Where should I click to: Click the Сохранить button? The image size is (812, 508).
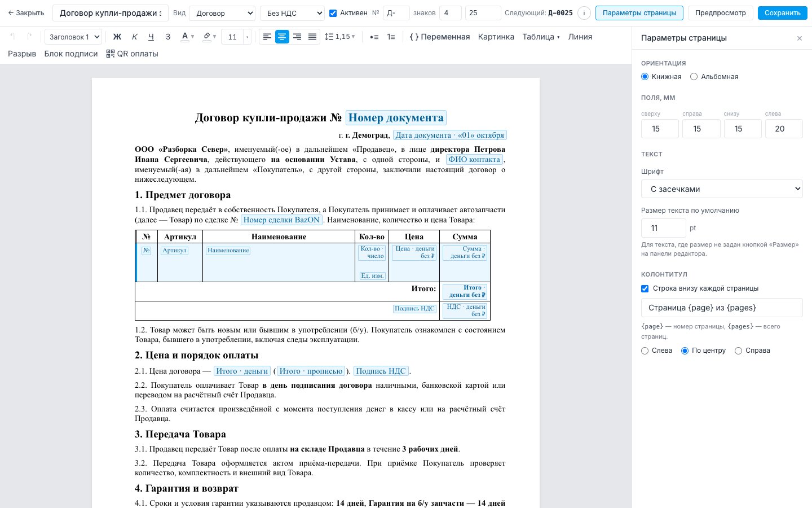pyautogui.click(x=782, y=13)
